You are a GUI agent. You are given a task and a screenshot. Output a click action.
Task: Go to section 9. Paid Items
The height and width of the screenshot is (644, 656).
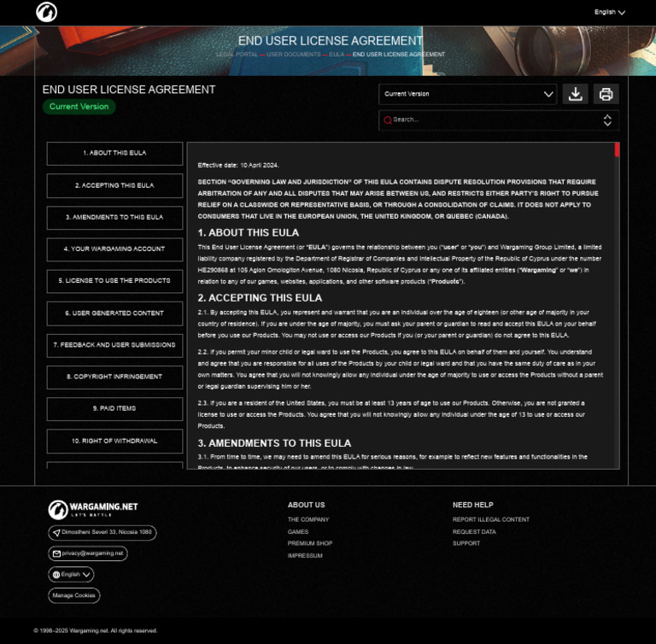(114, 408)
